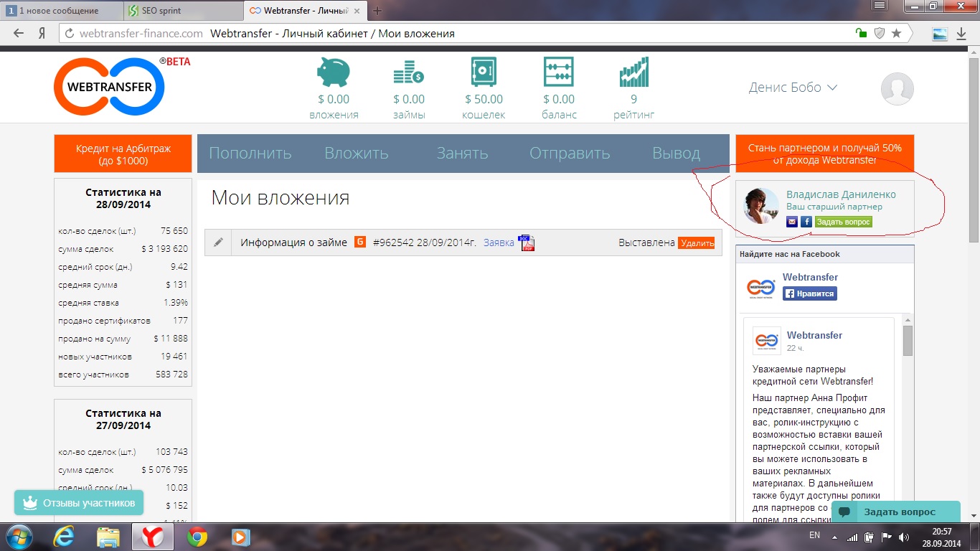This screenshot has height=551, width=980.
Task: Switch to the SEO sprint browser tab
Action: [x=182, y=10]
